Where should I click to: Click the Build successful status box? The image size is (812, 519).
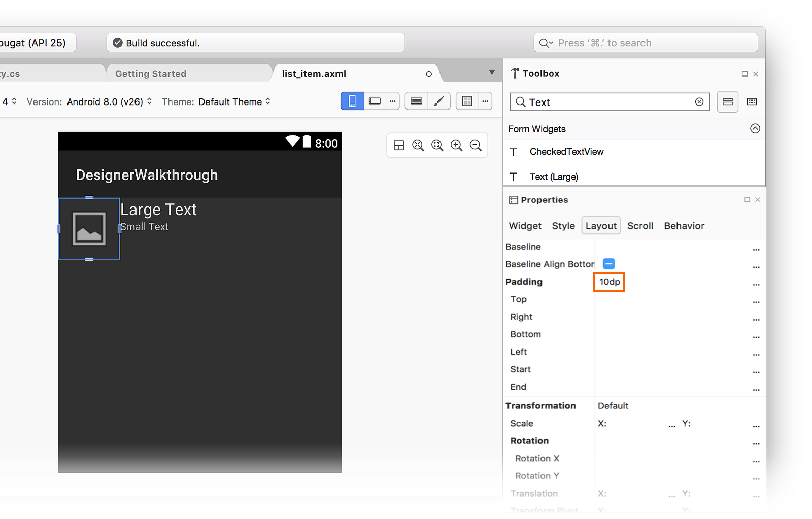256,43
